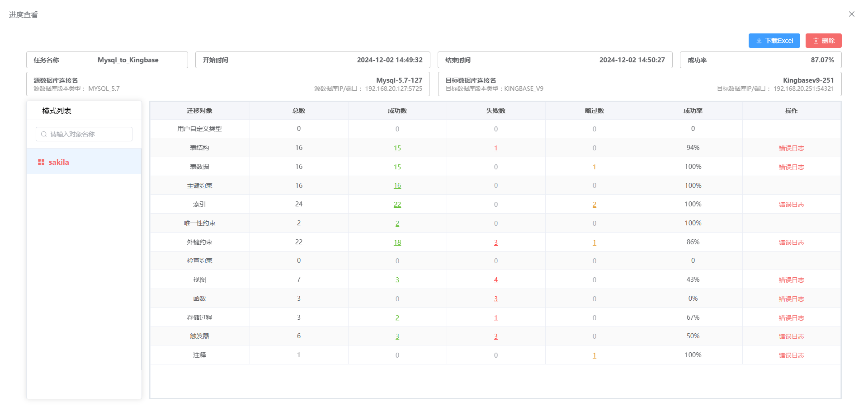Open 错误日志 for the 触发器 row
Screen dimensions: 868x415
(791, 336)
